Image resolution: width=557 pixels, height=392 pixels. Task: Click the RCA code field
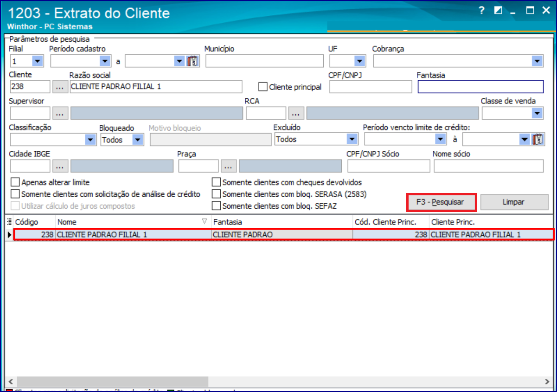(x=266, y=113)
